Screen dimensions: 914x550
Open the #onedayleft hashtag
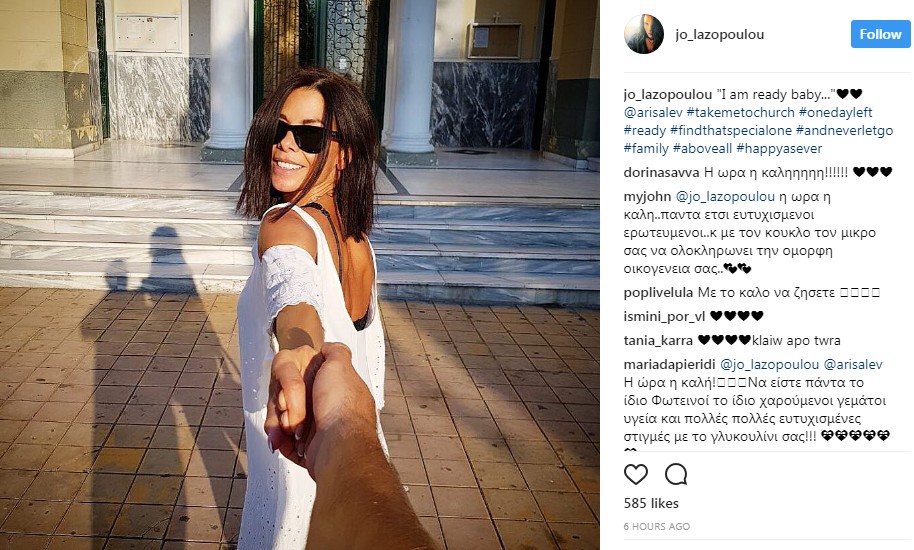835,112
